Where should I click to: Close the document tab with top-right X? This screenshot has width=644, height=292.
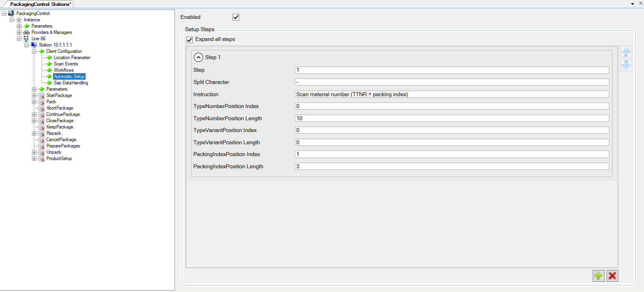tap(640, 3)
